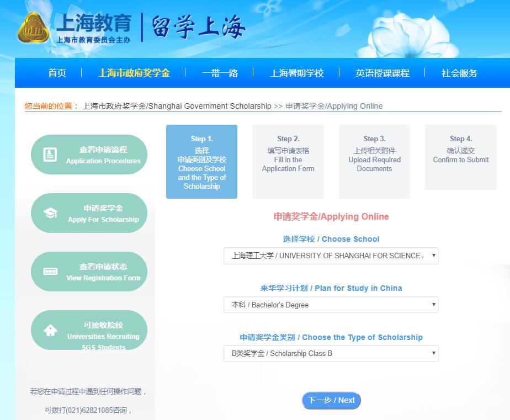Click the 选择学校 / Choose School label
510x420 pixels.
click(x=331, y=239)
